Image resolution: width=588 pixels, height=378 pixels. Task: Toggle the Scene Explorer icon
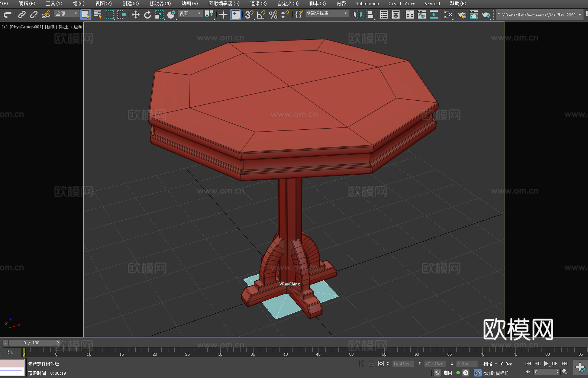(384, 14)
